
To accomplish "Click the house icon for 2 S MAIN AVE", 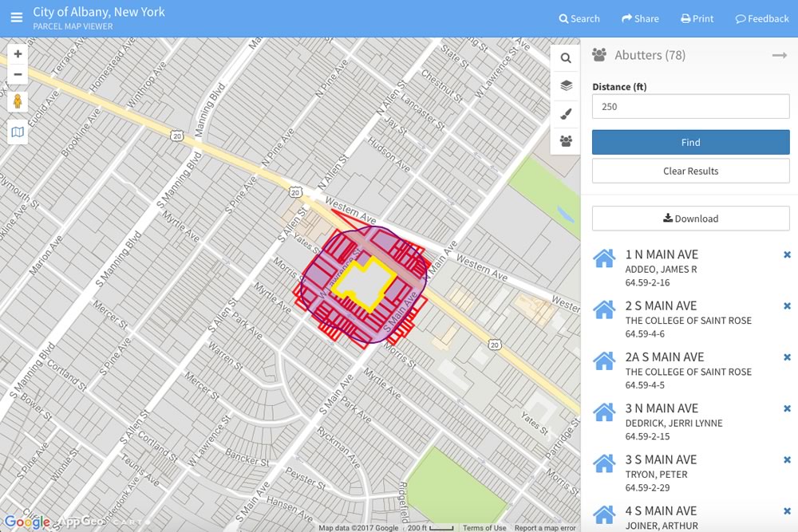I will tap(604, 309).
